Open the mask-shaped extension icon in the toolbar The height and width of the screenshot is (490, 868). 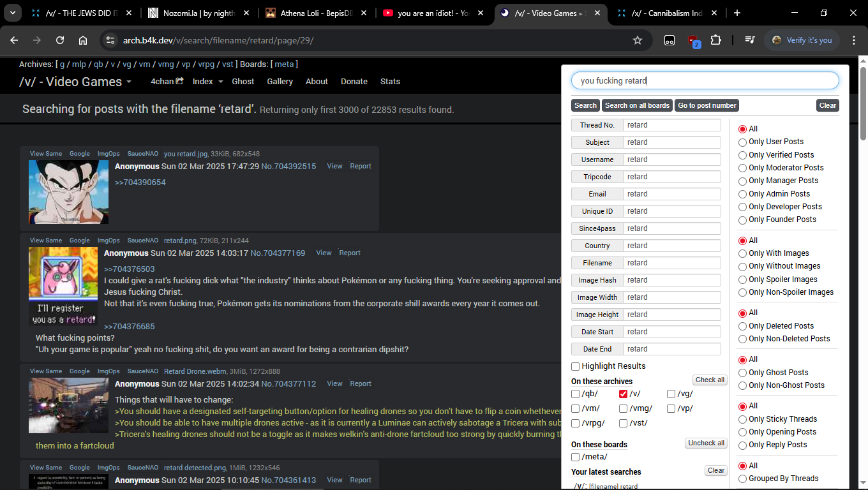670,40
